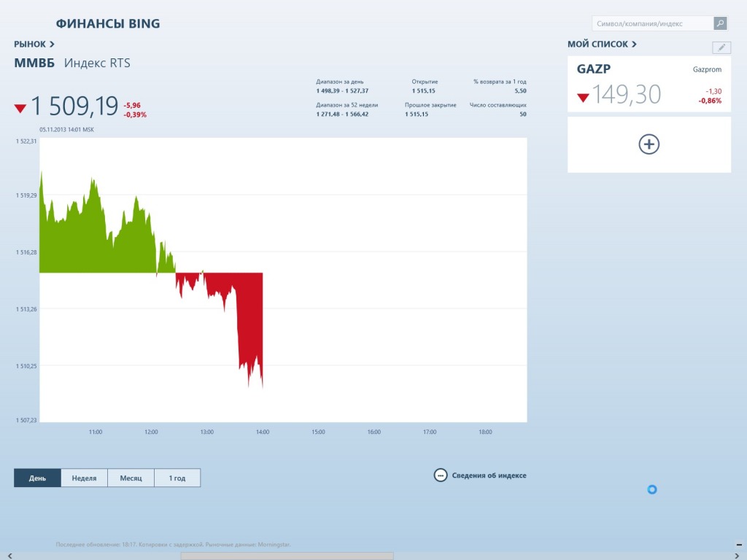Switch chart to Неделя period
The image size is (747, 560).
(x=84, y=478)
